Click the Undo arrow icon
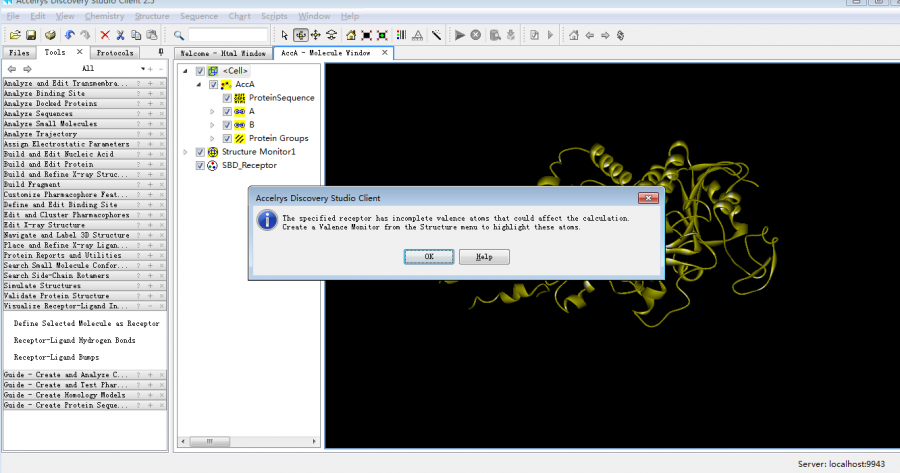This screenshot has width=900, height=473. point(69,35)
